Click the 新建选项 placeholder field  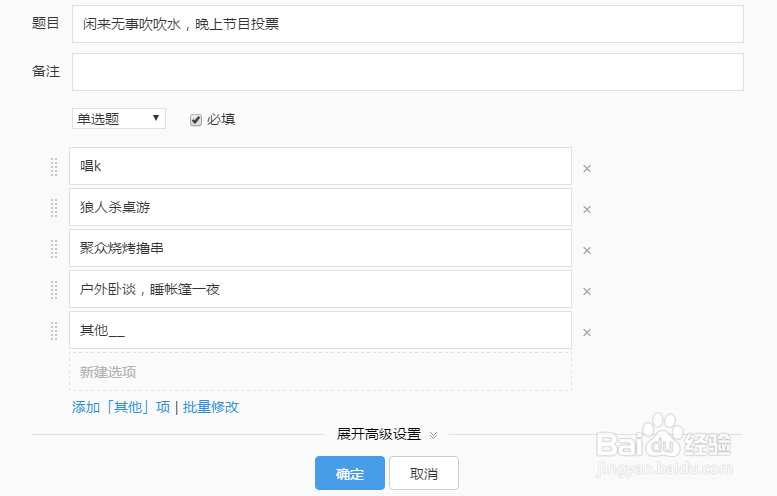pos(321,372)
